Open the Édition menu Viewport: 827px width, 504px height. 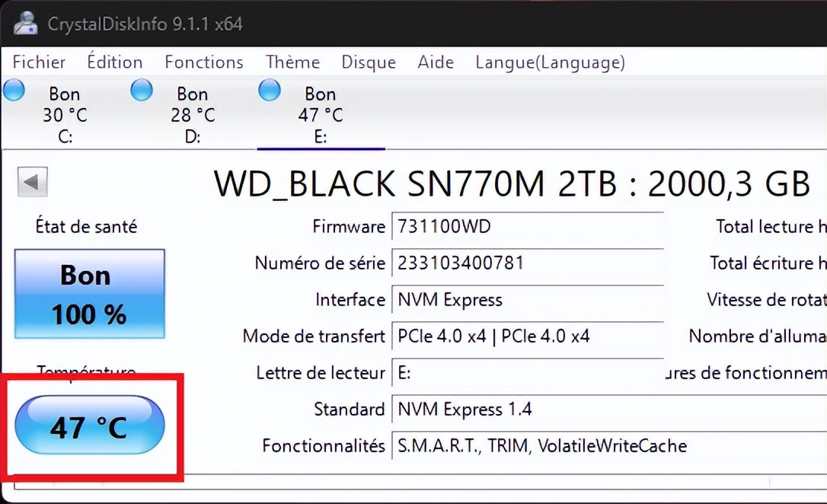click(115, 62)
